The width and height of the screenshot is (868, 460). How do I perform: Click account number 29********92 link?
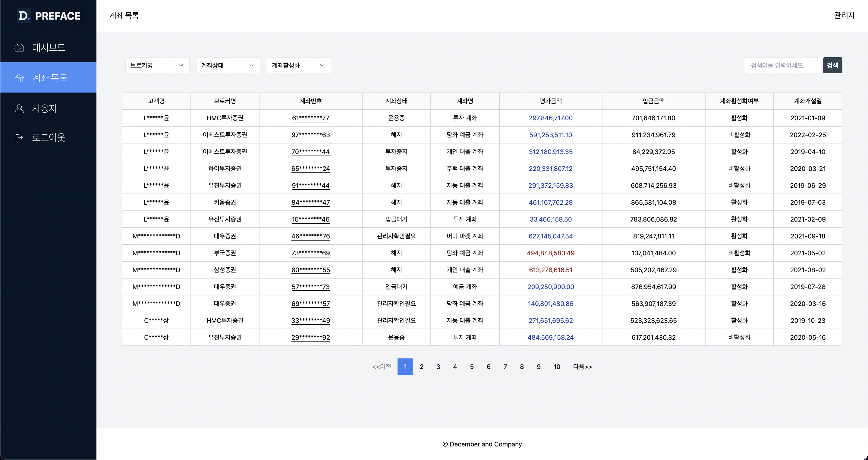(311, 337)
